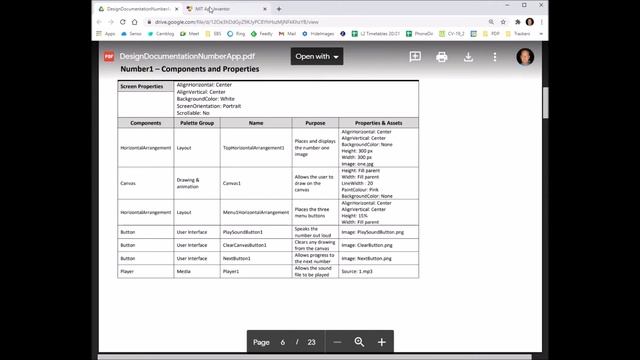
Task: Open the Trackers bookmark folder
Action: point(518,34)
